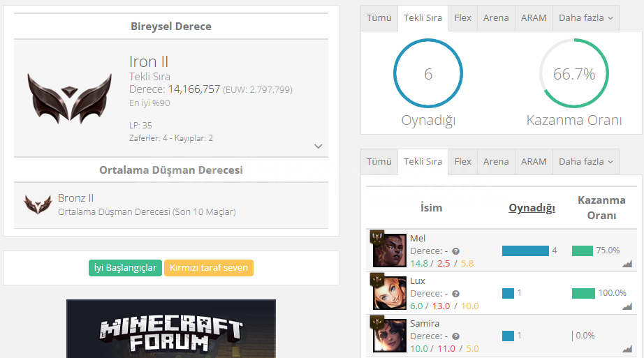Click the help icon beside Mel's Derece
The height and width of the screenshot is (358, 644).
coord(455,251)
